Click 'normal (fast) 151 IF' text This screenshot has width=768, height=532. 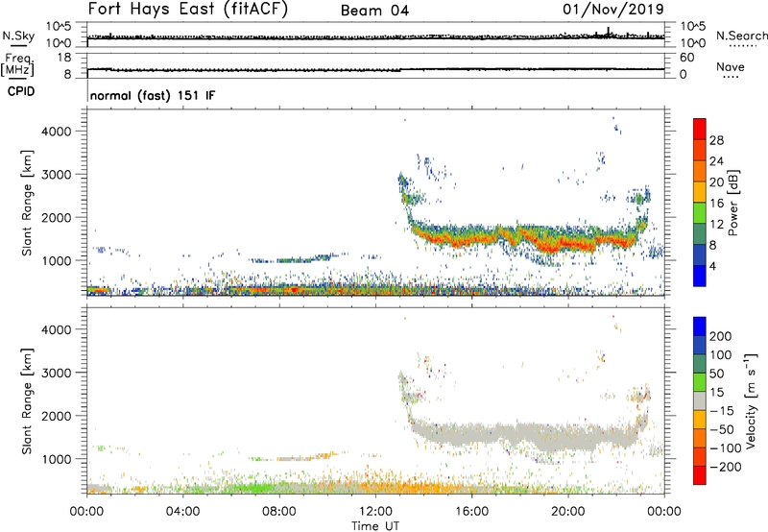tap(153, 95)
